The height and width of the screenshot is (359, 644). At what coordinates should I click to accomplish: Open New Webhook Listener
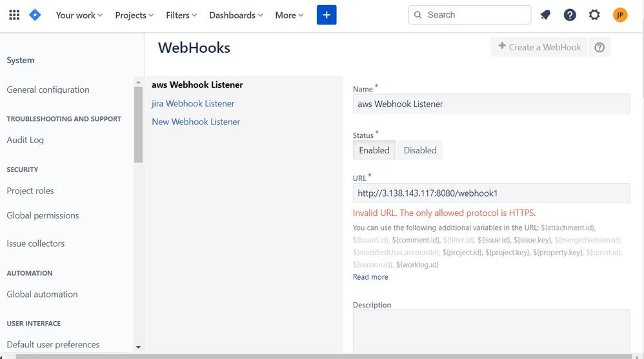[x=196, y=122]
